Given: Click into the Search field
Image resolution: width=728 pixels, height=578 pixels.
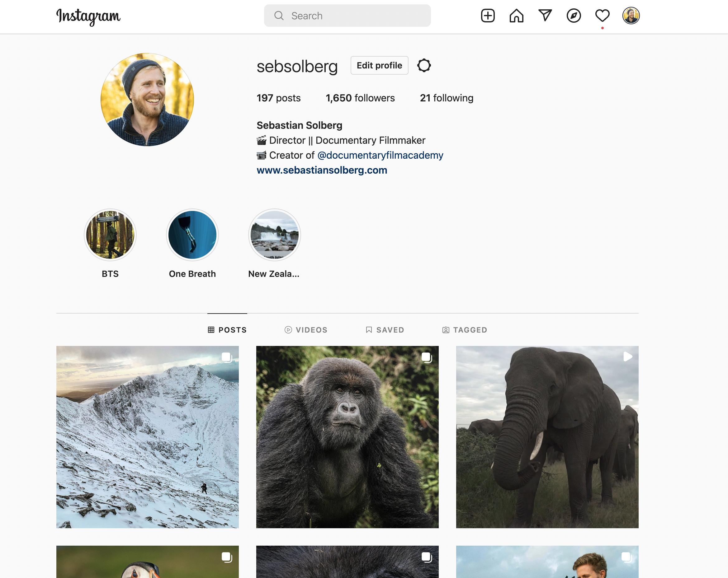Looking at the screenshot, I should 347,16.
